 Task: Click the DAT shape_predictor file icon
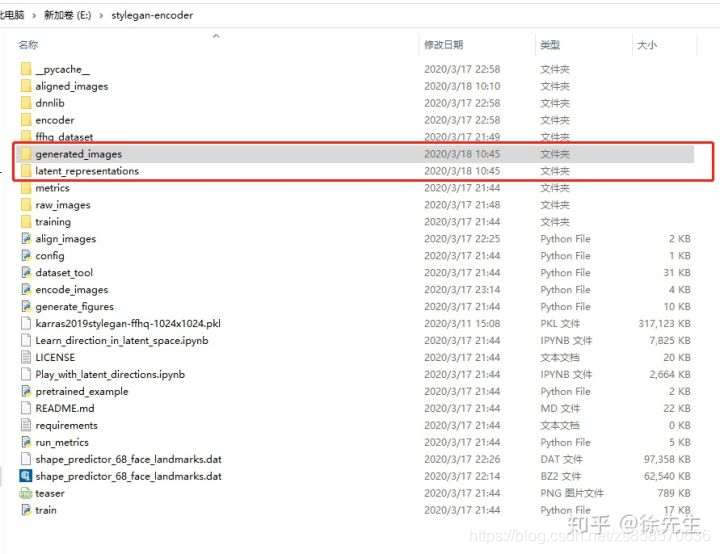pyautogui.click(x=26, y=459)
